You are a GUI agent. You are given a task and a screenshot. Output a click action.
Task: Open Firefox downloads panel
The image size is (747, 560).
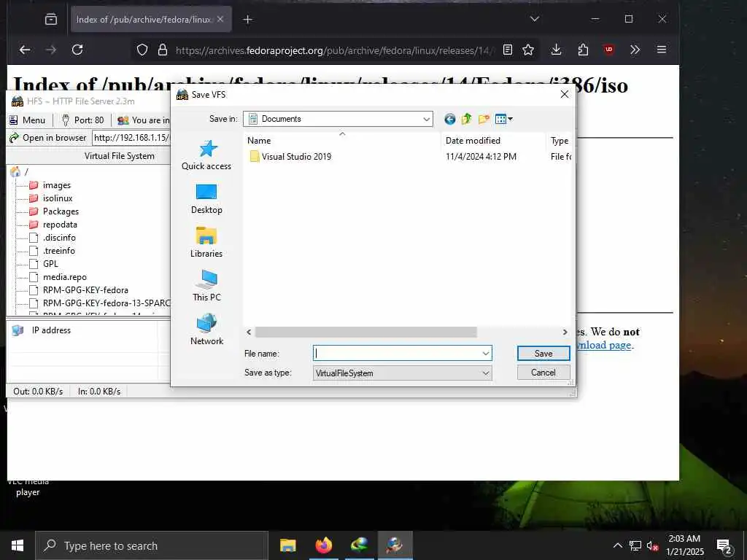click(x=556, y=50)
